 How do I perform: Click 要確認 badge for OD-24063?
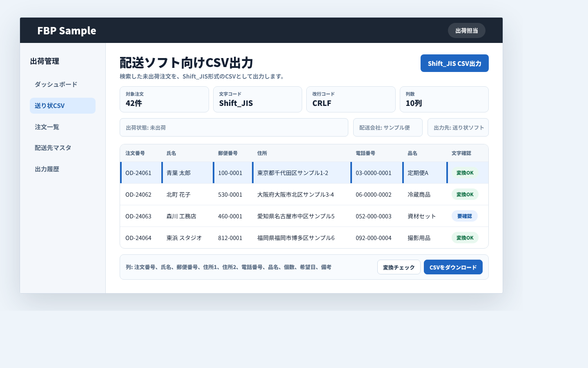465,216
